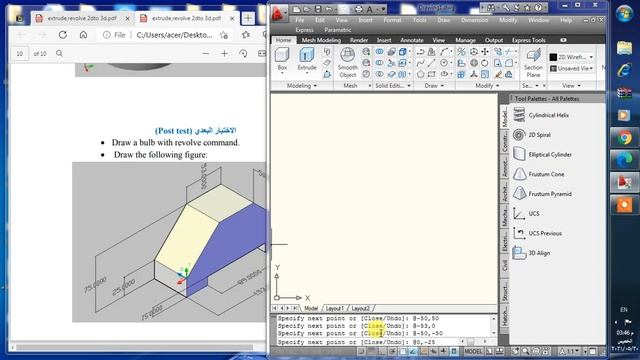Viewport: 640px width, 360px height.
Task: Toggle Grid display in status bar
Action: tap(371, 351)
